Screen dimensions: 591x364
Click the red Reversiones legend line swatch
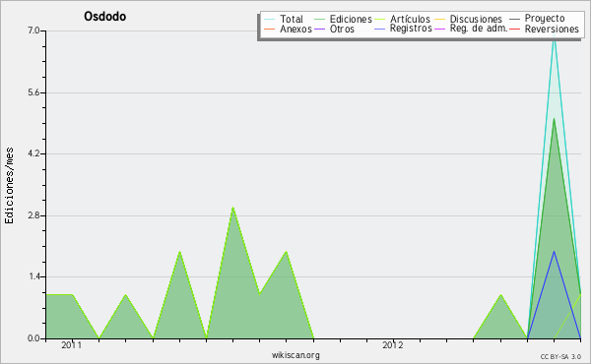[x=514, y=29]
